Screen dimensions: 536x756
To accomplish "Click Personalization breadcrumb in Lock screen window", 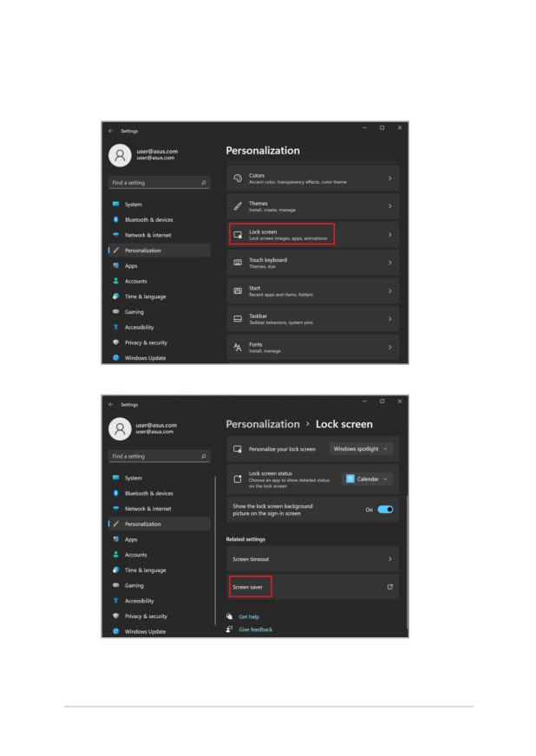I will click(x=263, y=424).
